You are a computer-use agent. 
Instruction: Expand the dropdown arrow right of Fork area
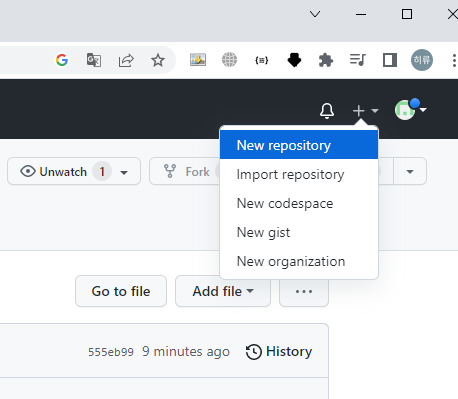(410, 171)
